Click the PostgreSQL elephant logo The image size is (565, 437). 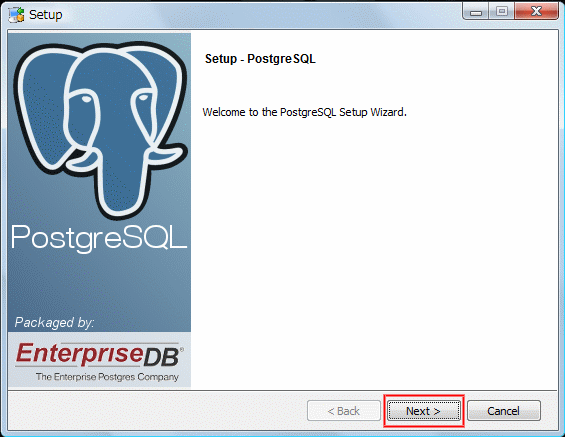click(x=100, y=130)
